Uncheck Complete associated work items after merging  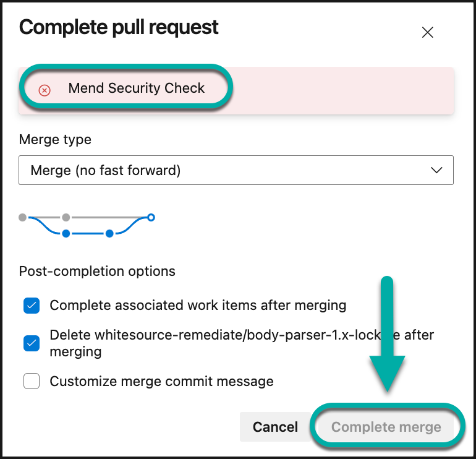[x=32, y=306]
